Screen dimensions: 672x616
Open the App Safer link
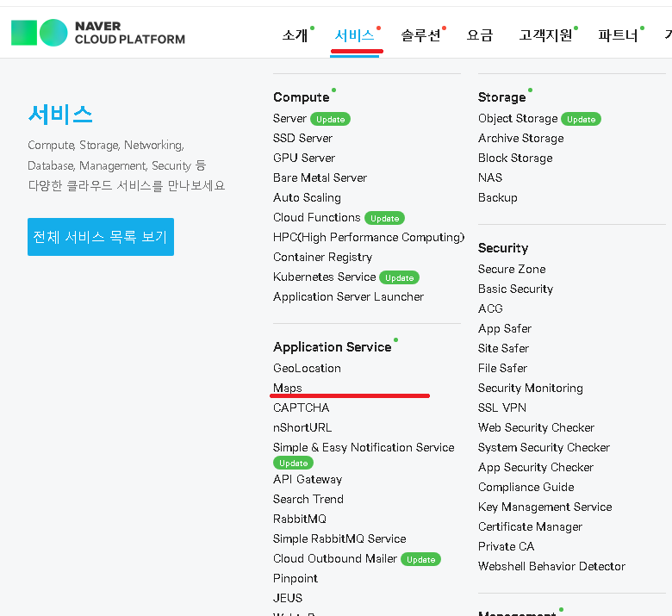505,328
